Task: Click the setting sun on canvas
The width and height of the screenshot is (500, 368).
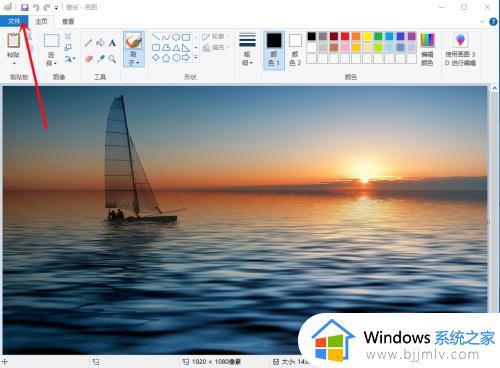Action: point(364,180)
